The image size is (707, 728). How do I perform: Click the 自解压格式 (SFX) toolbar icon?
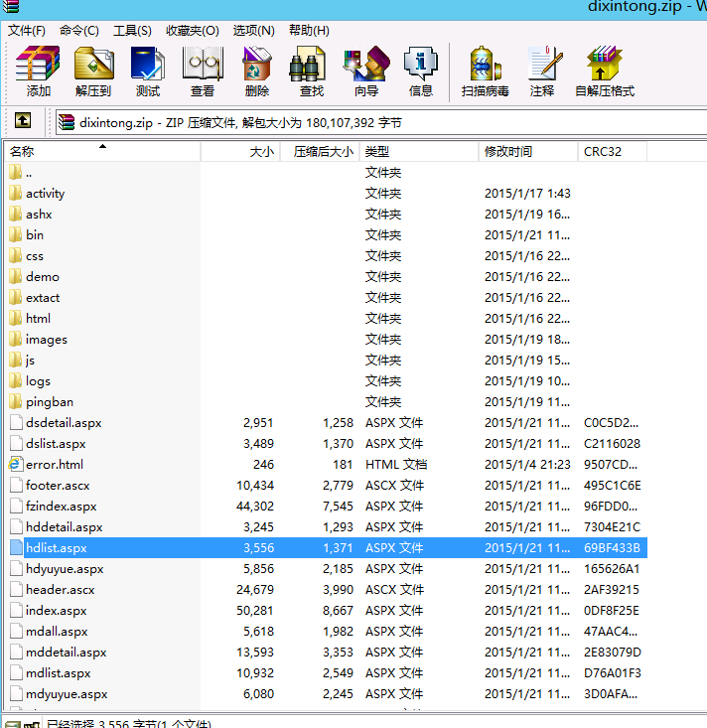605,64
